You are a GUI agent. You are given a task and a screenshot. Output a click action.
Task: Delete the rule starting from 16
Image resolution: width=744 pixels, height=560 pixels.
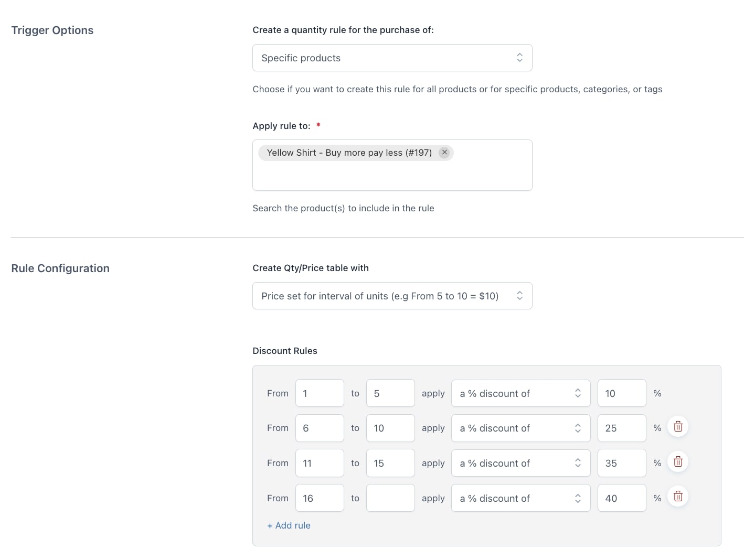click(677, 497)
